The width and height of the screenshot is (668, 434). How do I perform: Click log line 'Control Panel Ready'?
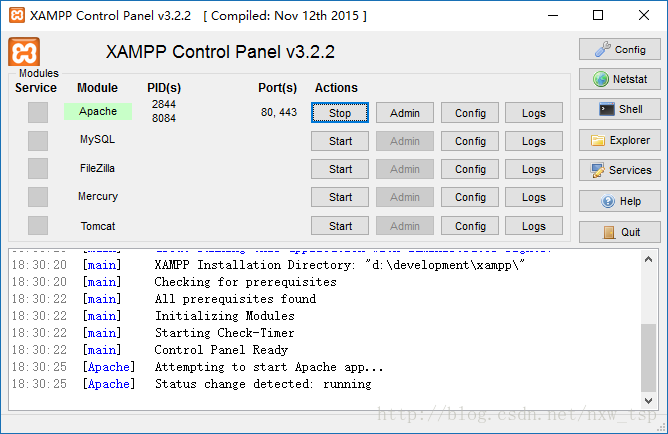[x=221, y=350]
